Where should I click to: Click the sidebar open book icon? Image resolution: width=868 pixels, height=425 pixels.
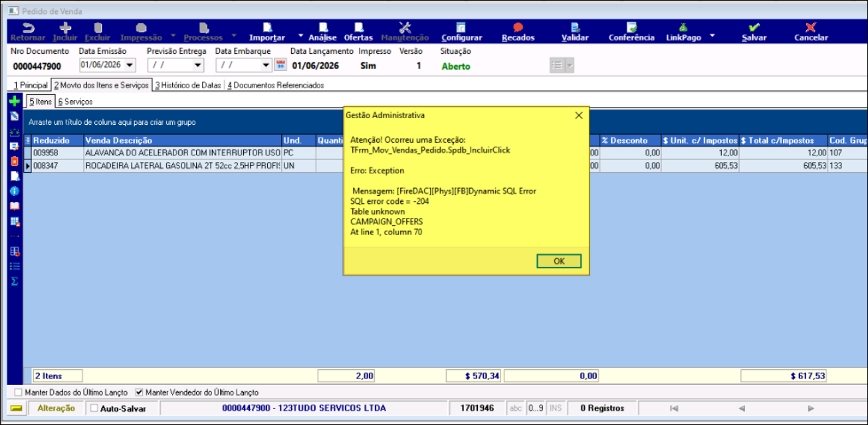click(x=14, y=206)
